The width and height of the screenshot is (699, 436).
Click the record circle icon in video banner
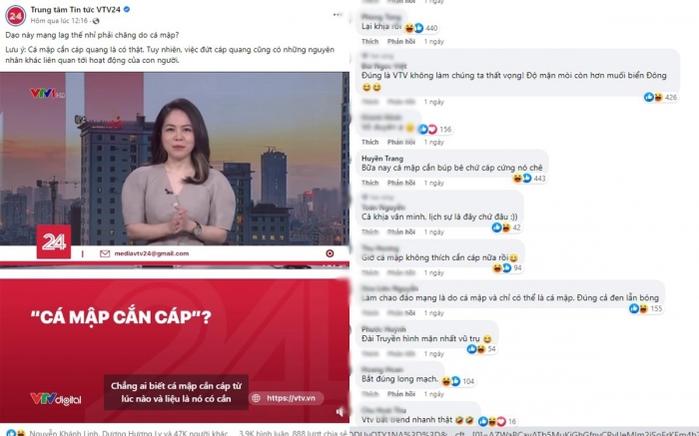tap(330, 253)
